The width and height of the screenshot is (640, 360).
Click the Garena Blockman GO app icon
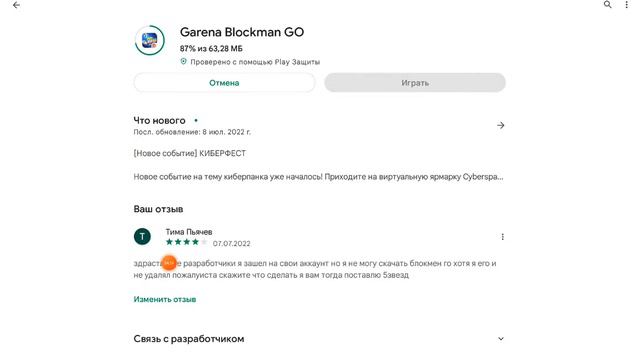coord(150,40)
